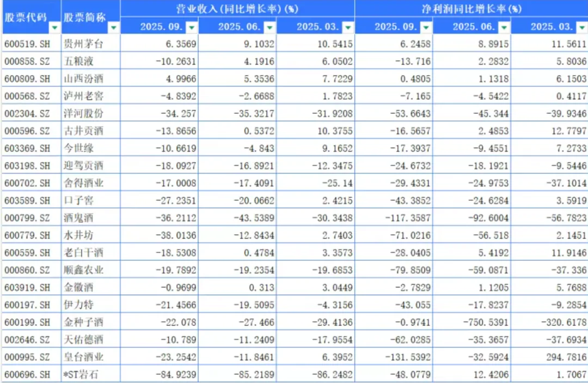Select the 酒鬼酒 name cell
Viewport: 588px width, 383px height.
tap(91, 218)
